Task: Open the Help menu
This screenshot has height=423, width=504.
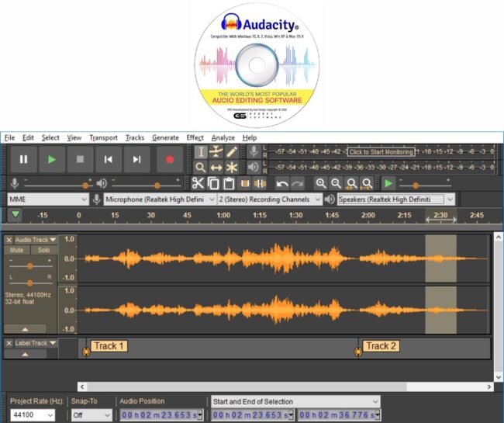Action: coord(250,137)
